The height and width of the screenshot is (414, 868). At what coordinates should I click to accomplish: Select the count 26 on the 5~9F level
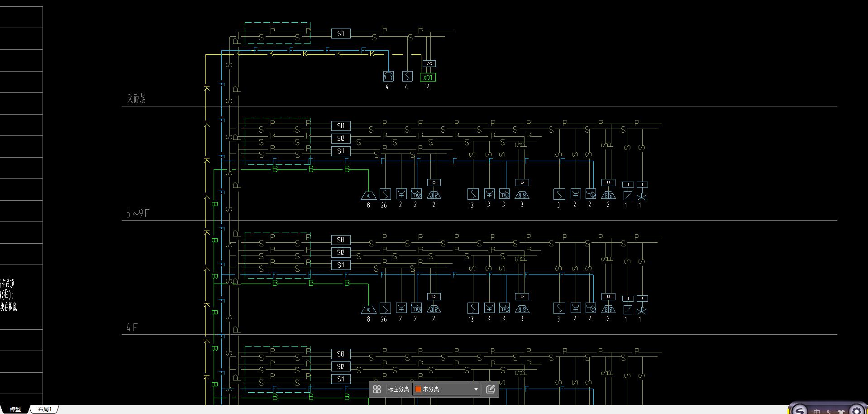click(x=384, y=205)
